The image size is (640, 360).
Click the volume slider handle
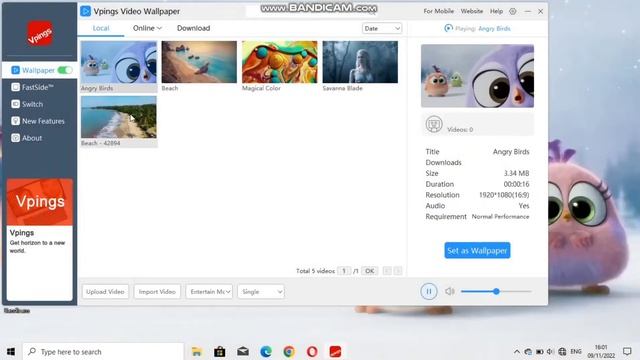(496, 291)
